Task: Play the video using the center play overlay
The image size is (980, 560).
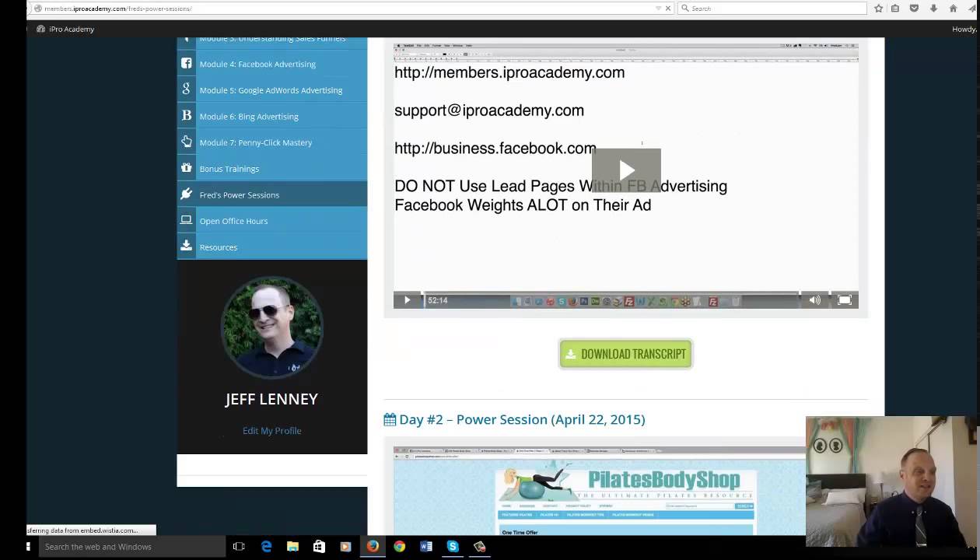Action: pyautogui.click(x=626, y=170)
